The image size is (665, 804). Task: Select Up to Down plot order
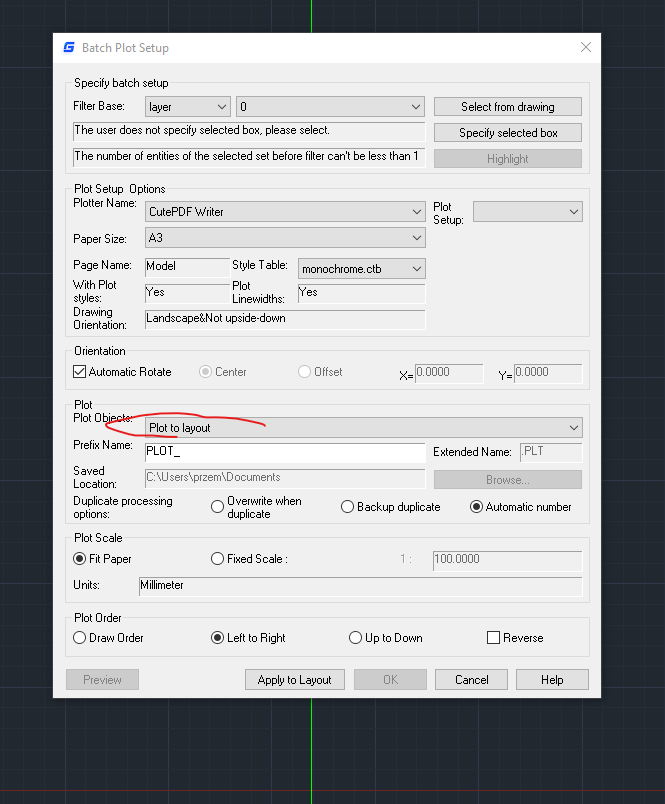(x=355, y=638)
